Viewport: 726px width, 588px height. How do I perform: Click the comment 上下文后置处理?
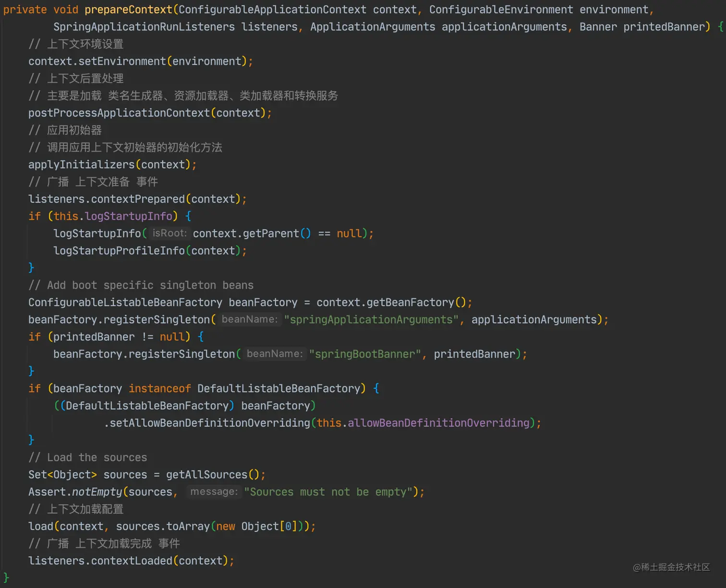coord(76,79)
